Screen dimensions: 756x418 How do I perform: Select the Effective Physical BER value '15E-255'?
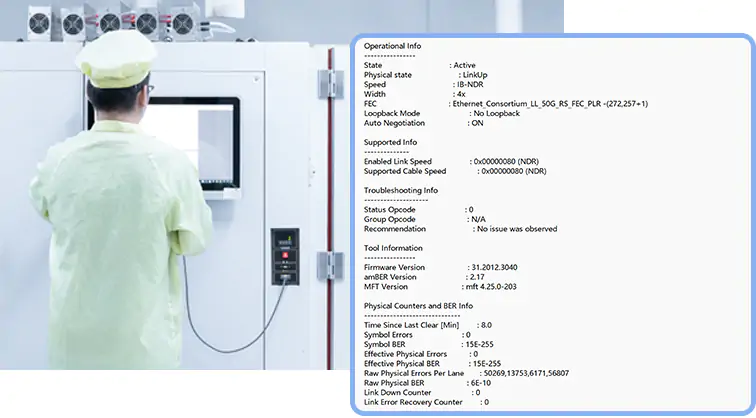coord(487,364)
